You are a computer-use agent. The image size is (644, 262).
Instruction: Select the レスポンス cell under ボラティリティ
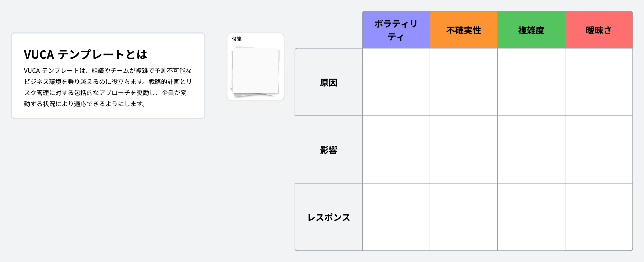(396, 217)
